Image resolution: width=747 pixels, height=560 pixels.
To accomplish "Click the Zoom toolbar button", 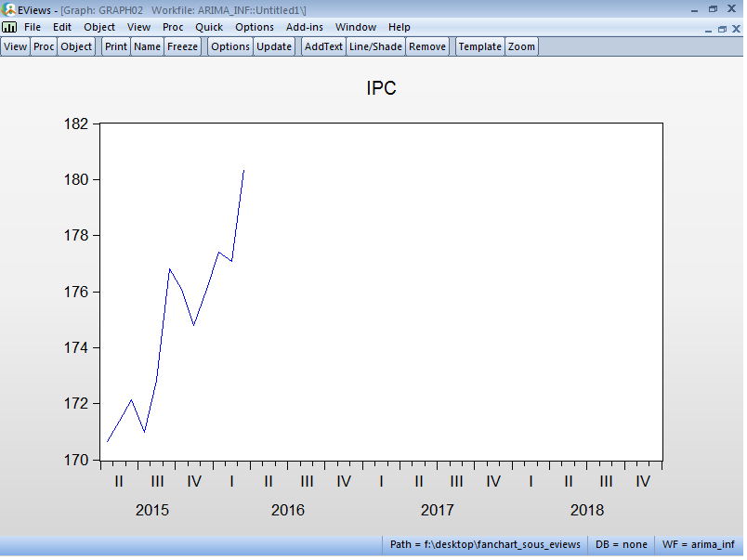I will click(521, 46).
